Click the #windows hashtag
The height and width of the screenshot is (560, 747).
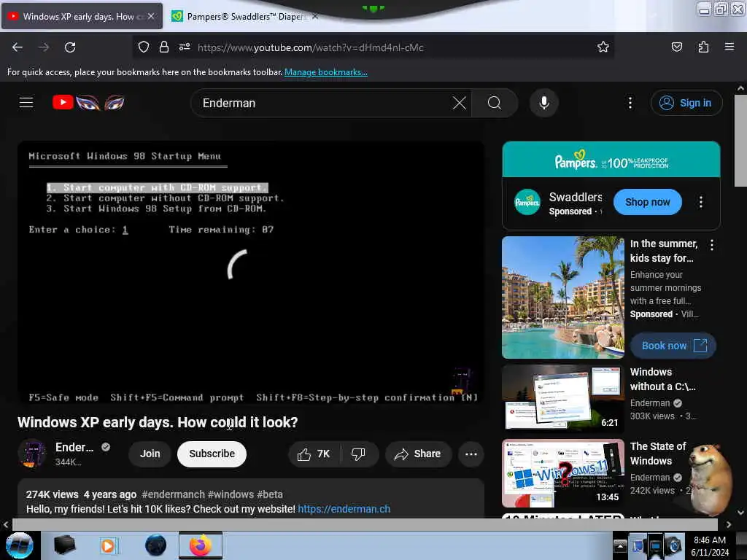coord(231,494)
